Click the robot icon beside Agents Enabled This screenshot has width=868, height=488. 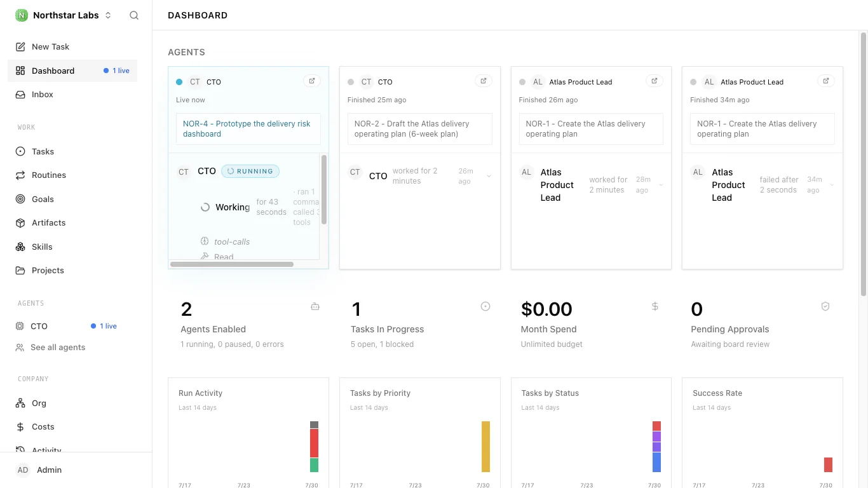315,306
